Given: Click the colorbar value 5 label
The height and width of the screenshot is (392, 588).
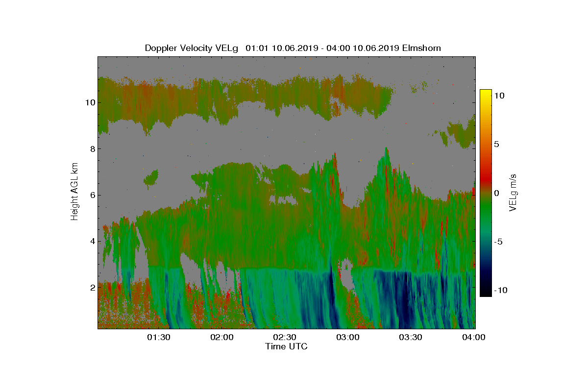Looking at the screenshot, I should (x=496, y=145).
